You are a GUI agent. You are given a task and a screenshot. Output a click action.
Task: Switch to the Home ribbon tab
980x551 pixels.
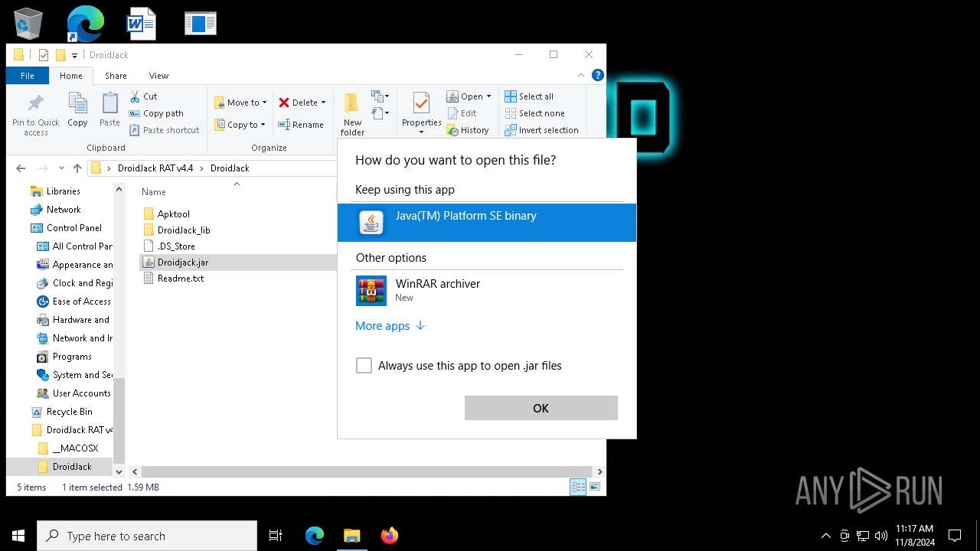click(71, 76)
